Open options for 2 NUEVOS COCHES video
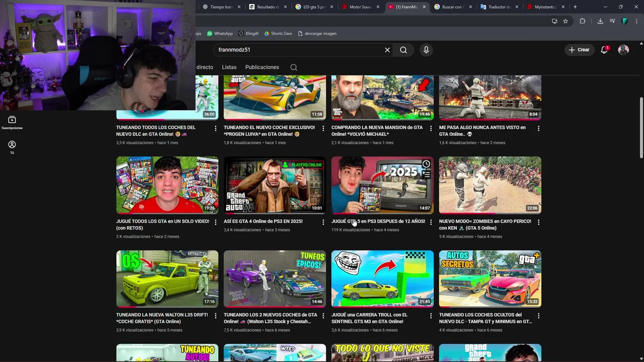The width and height of the screenshot is (644, 362). [x=323, y=316]
